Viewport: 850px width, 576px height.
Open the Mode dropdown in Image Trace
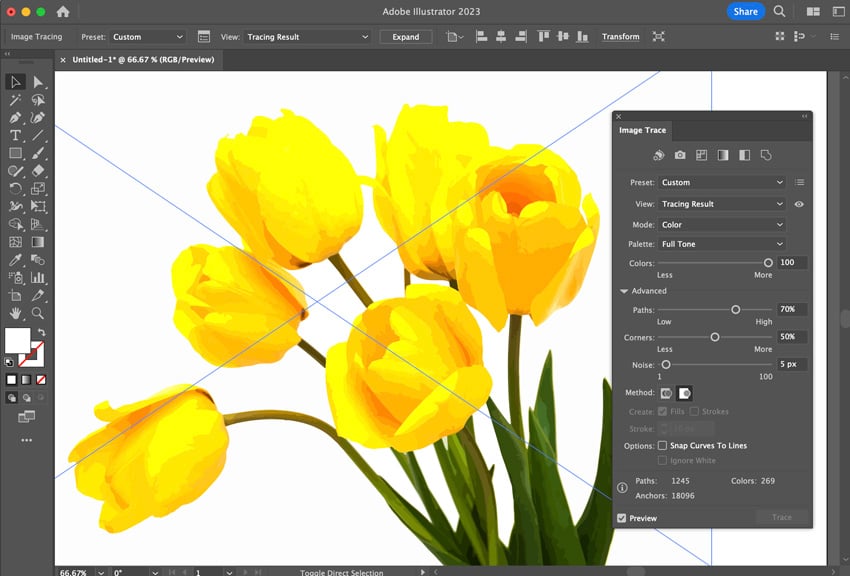click(720, 224)
